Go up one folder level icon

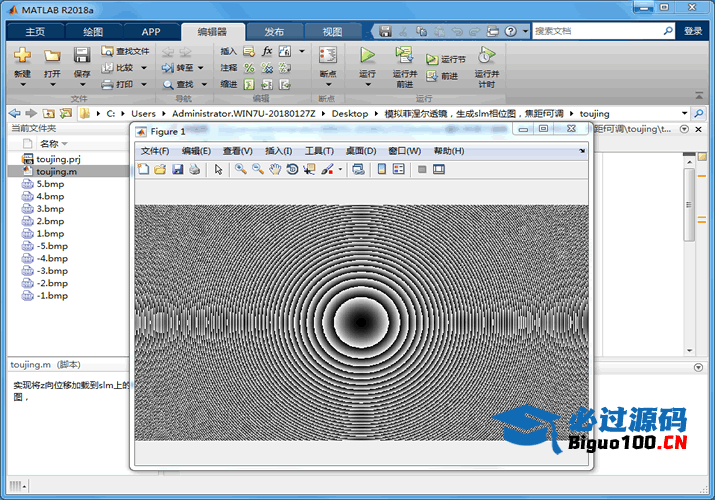(49, 113)
